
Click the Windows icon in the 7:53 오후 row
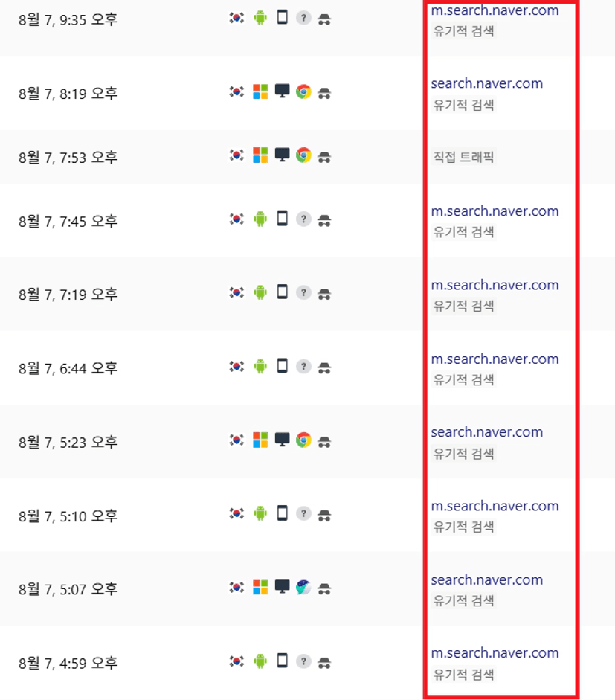(260, 155)
